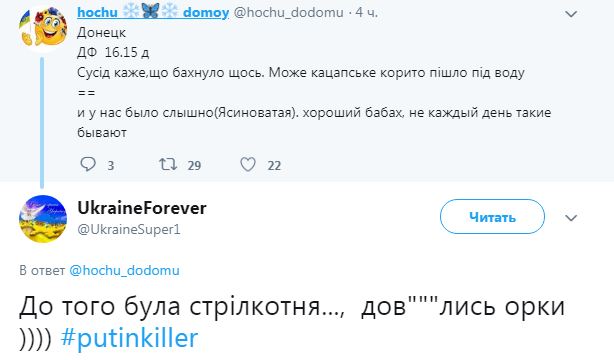This screenshot has width=614, height=360.
Task: Open the hochu domoy smiley avatar
Action: tap(43, 27)
